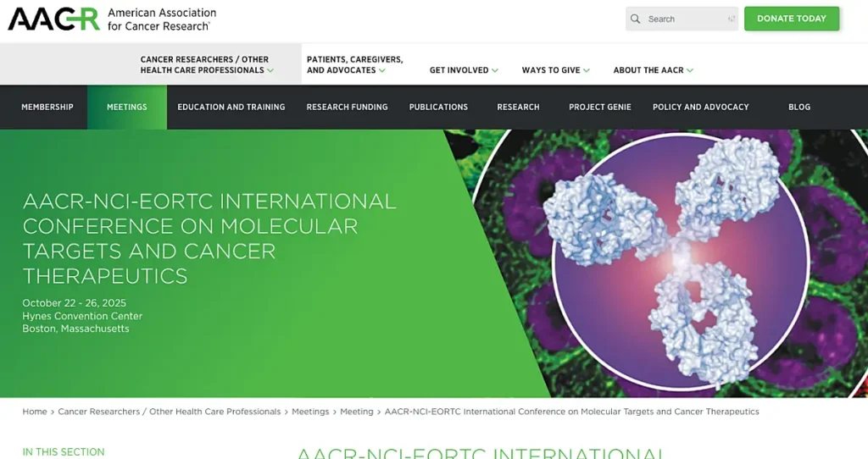Select the Membership nav item

pyautogui.click(x=47, y=108)
